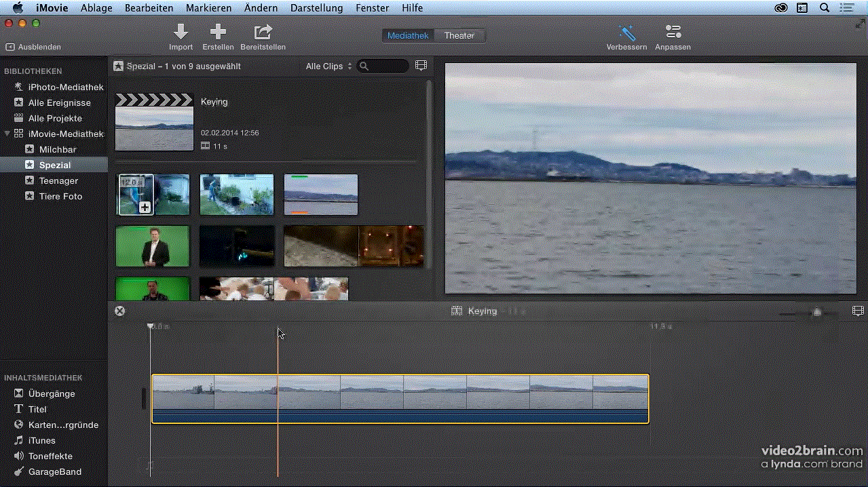Click the playhead at timeline start
The image size is (868, 487).
(x=150, y=326)
